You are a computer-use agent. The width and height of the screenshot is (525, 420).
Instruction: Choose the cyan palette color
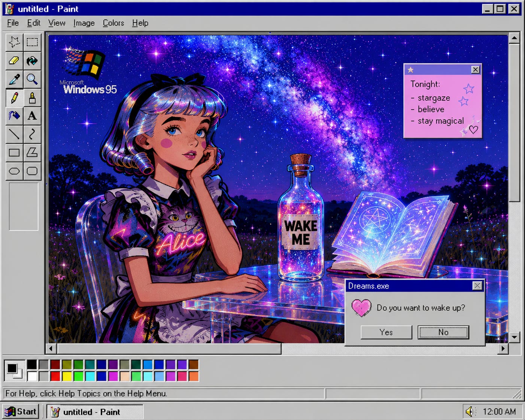click(x=90, y=376)
